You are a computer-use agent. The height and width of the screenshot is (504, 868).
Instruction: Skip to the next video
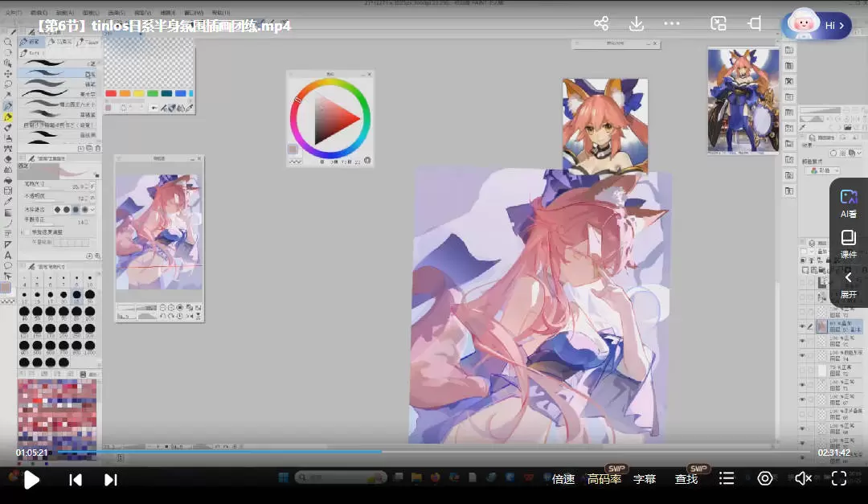click(x=111, y=480)
